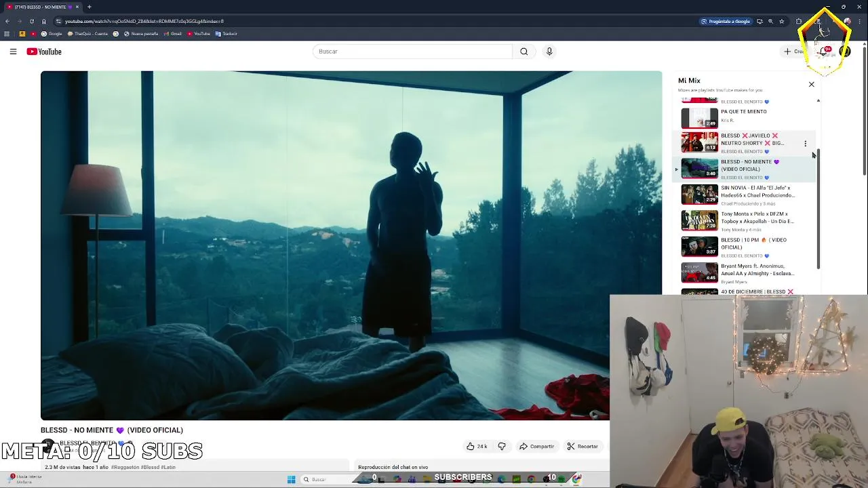Click the magnifier search button
The height and width of the screenshot is (488, 868).
pos(524,52)
